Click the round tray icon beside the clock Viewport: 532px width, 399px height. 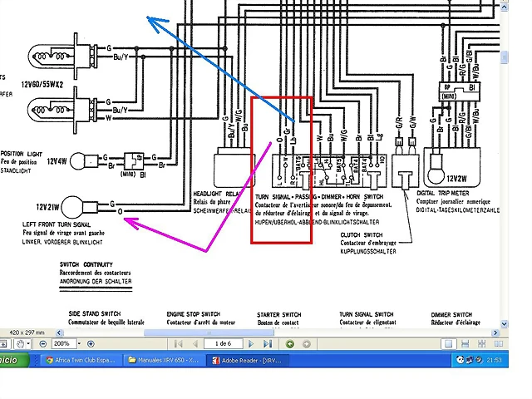479,360
